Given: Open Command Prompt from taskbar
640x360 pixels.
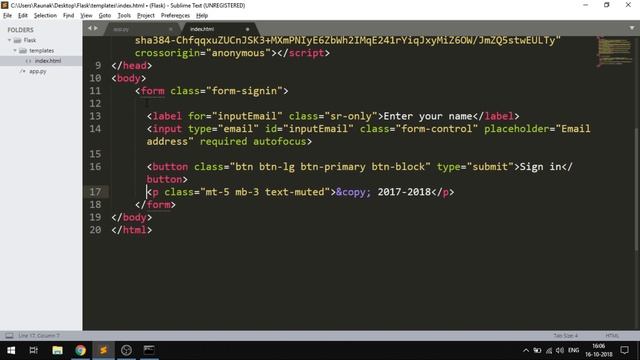Looking at the screenshot, I should tap(149, 350).
